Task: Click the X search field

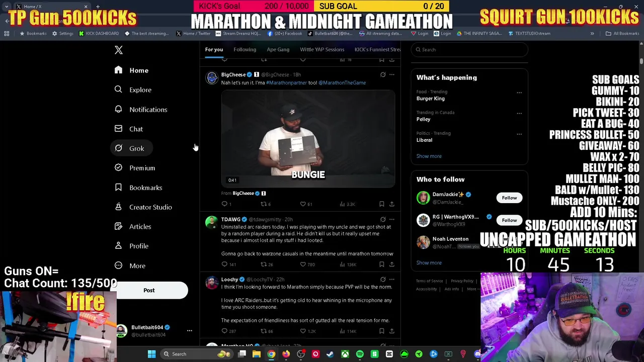Action: pyautogui.click(x=469, y=49)
